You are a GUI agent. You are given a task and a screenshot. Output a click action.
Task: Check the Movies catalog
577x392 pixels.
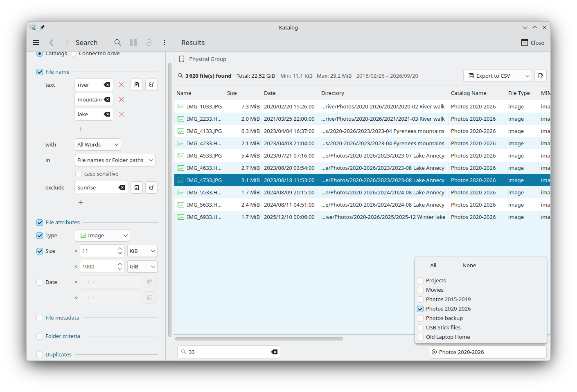[420, 290]
